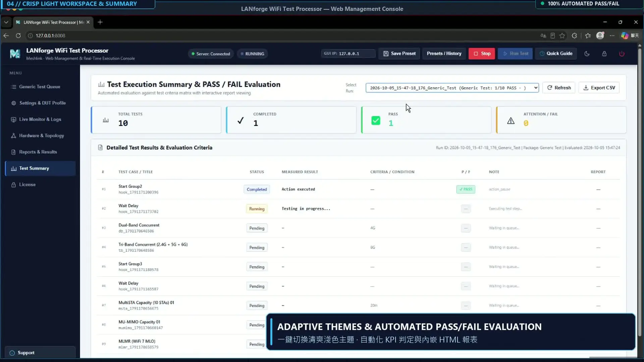Image resolution: width=644 pixels, height=362 pixels.
Task: Click the PASS badge for Start Group2
Action: pos(466,189)
